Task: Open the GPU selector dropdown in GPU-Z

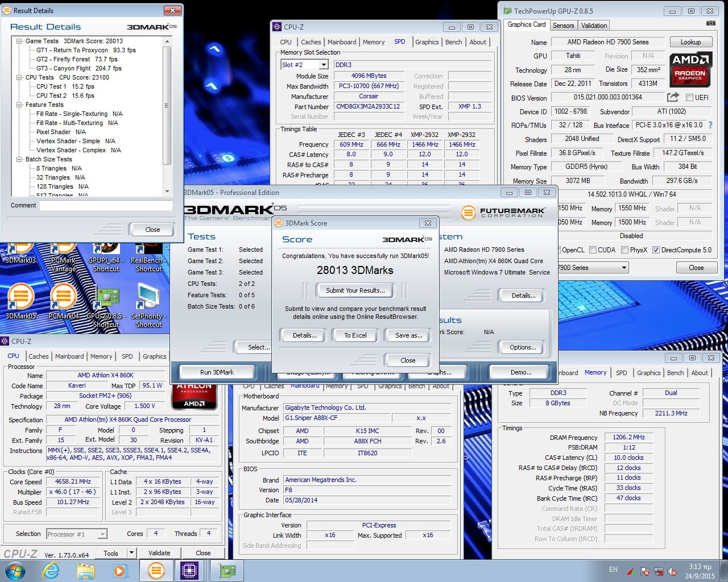Action: click(x=624, y=268)
